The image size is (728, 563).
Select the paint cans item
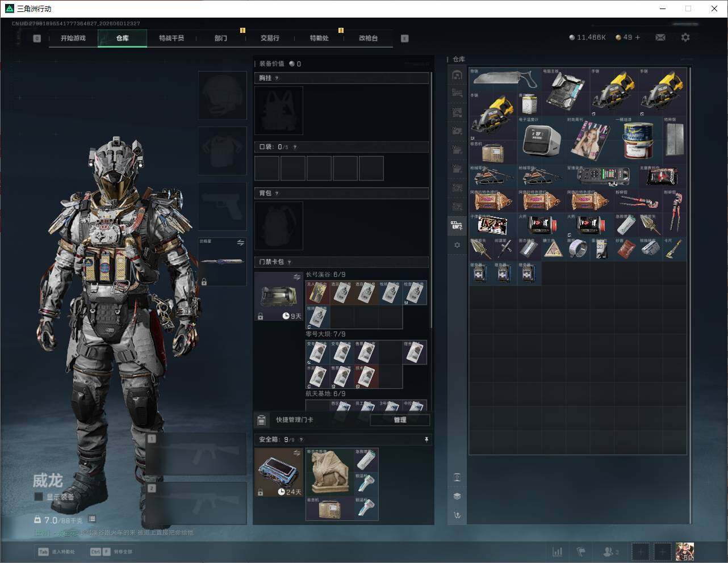[x=638, y=140]
